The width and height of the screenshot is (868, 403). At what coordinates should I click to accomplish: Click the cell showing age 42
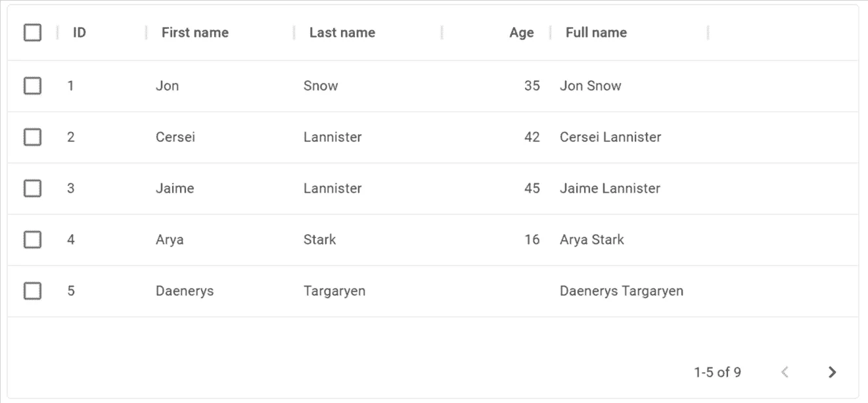[532, 137]
